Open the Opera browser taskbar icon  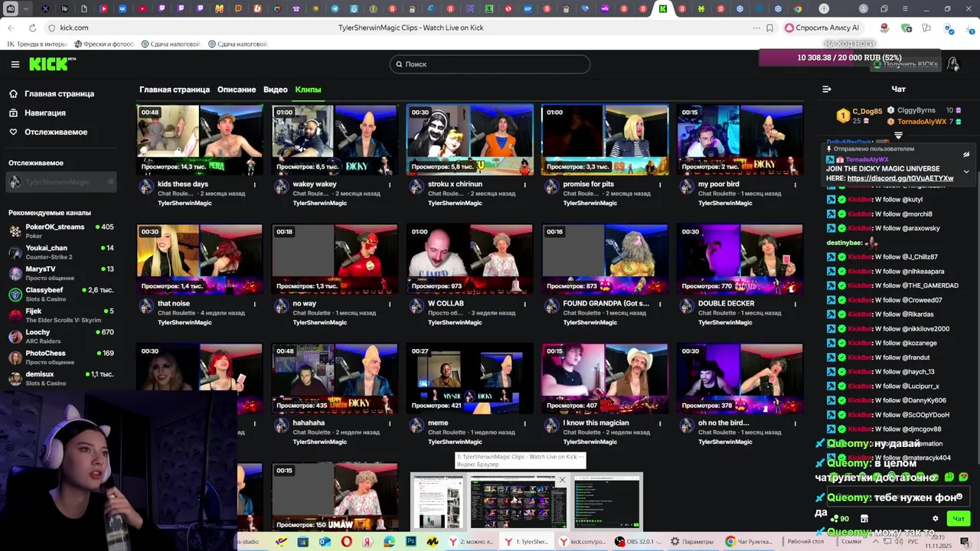[x=347, y=542]
